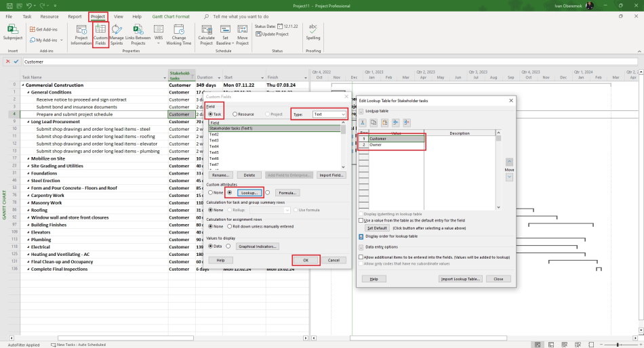Click the Move down arrow in lookup dialog
The height and width of the screenshot is (348, 644).
click(x=509, y=177)
